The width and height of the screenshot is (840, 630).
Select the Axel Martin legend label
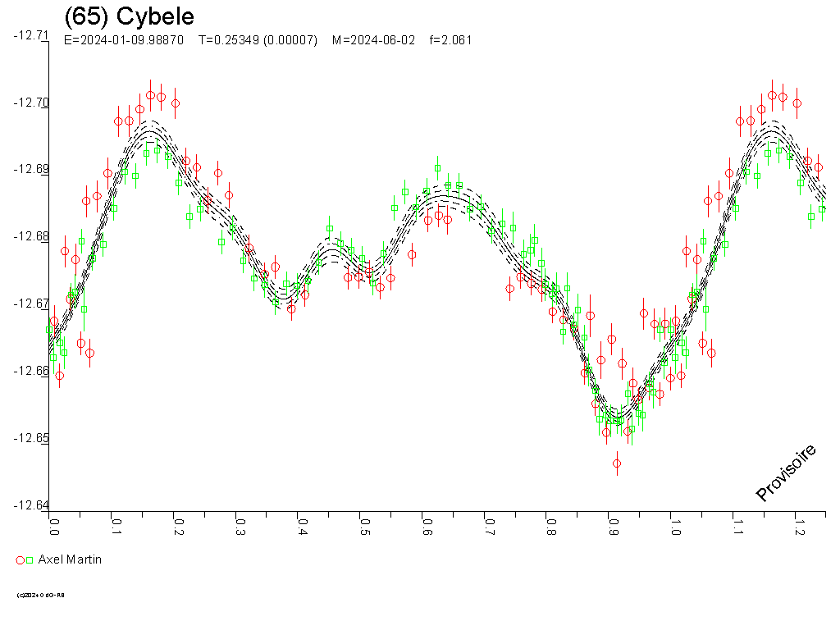(x=70, y=559)
